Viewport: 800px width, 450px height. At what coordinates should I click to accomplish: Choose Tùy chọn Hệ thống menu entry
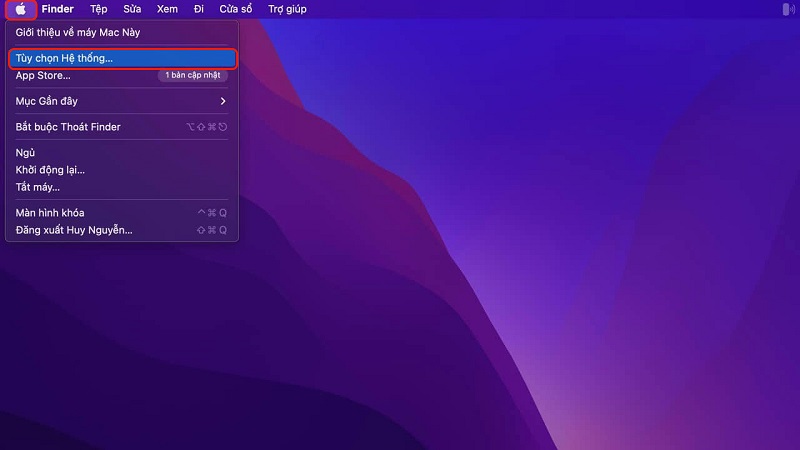[x=65, y=58]
